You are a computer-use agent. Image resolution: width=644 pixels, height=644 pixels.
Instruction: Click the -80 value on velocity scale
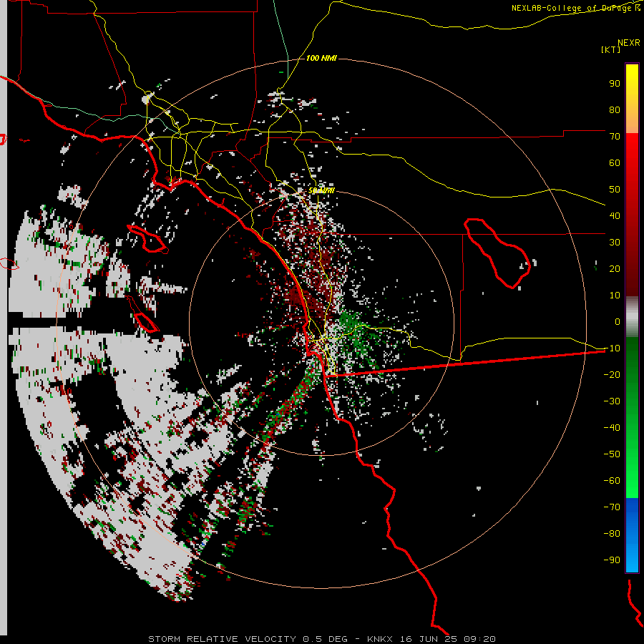(612, 534)
